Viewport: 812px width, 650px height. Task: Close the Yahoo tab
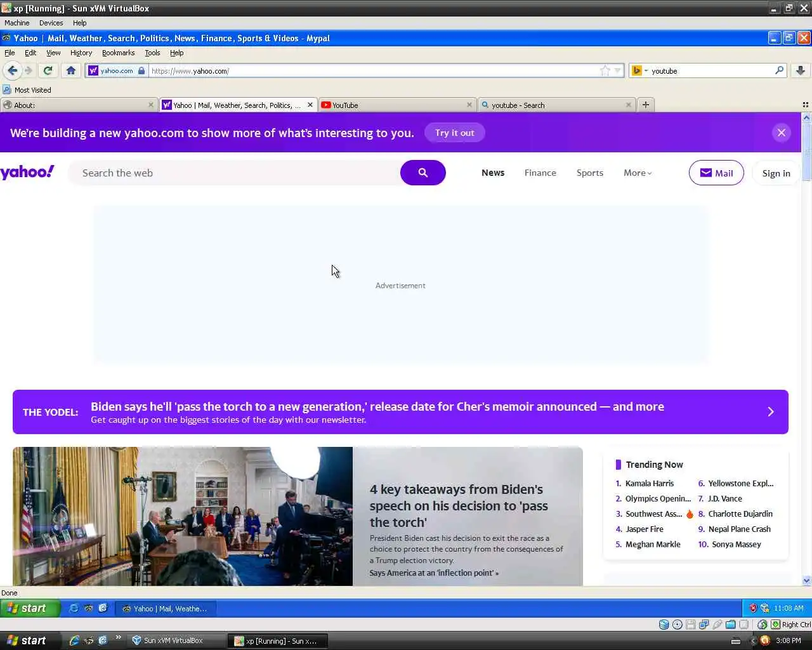pos(310,105)
